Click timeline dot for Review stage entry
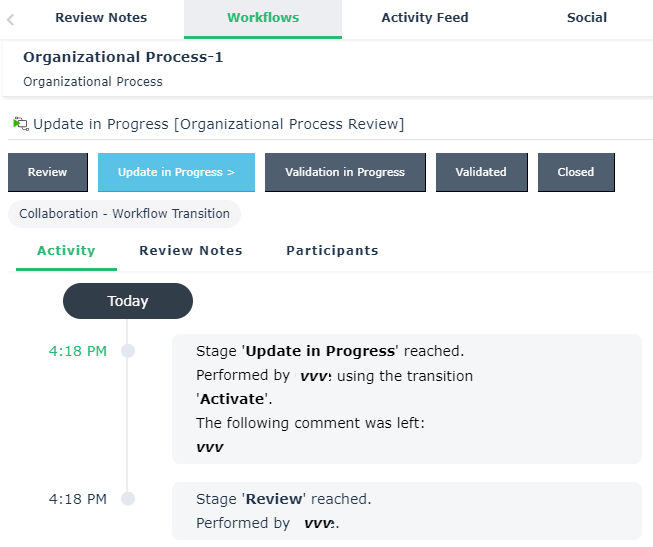The height and width of the screenshot is (547, 653). point(127,499)
